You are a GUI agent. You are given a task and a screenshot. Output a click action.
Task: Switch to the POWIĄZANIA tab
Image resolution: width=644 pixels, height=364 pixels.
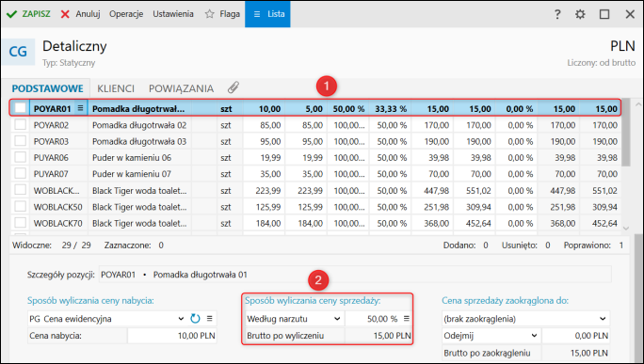pyautogui.click(x=181, y=88)
